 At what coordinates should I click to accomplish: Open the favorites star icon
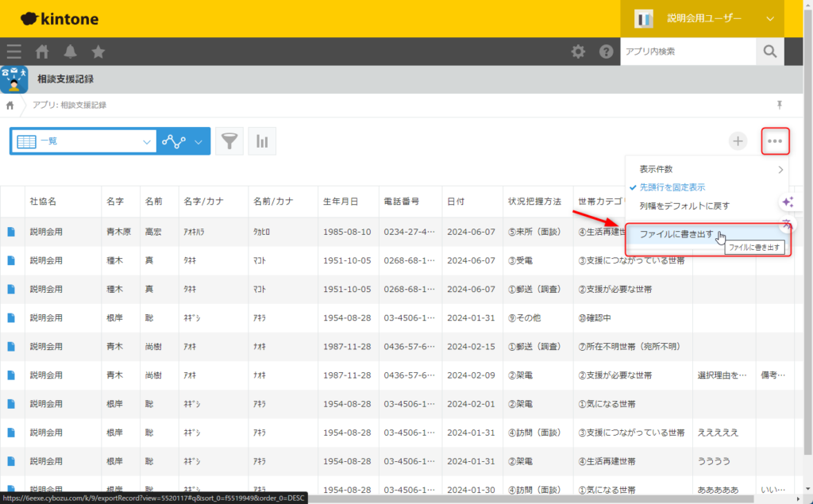click(98, 52)
